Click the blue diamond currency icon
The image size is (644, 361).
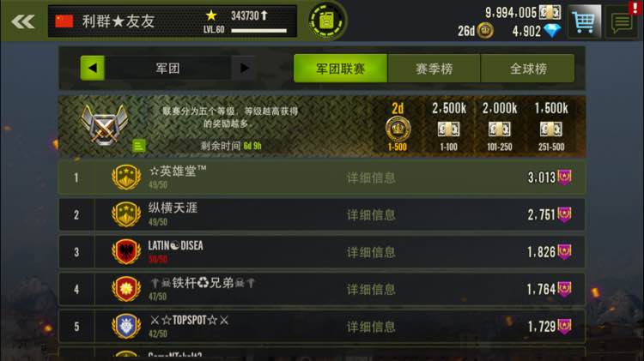click(552, 31)
